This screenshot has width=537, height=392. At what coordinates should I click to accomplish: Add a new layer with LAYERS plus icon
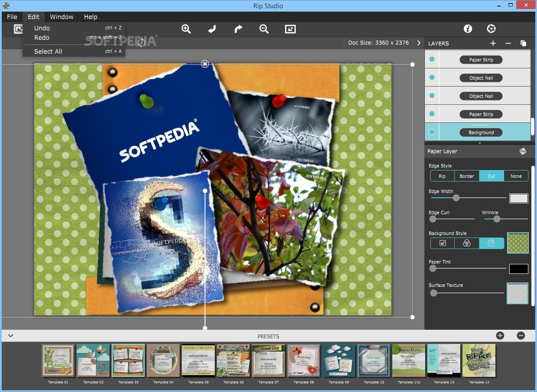pos(493,43)
